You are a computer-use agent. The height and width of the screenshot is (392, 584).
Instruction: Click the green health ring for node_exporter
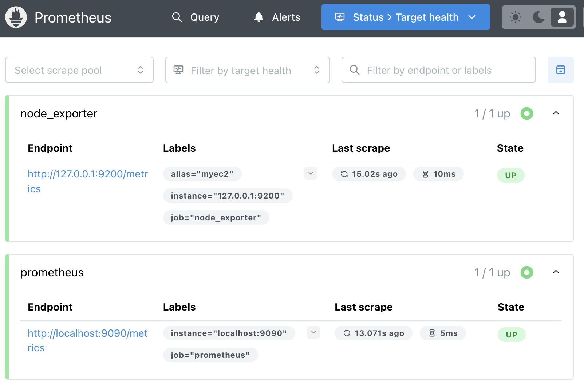point(527,113)
